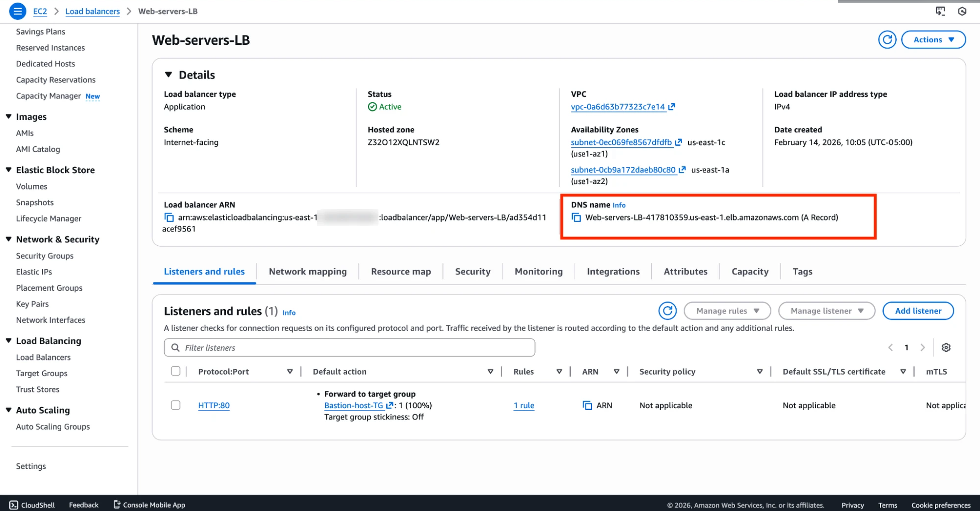The width and height of the screenshot is (980, 511).
Task: Copy the DNS name with copy icon
Action: pyautogui.click(x=576, y=217)
